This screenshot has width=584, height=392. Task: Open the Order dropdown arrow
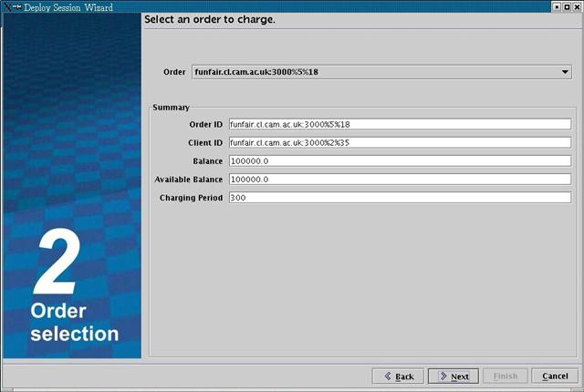[565, 71]
